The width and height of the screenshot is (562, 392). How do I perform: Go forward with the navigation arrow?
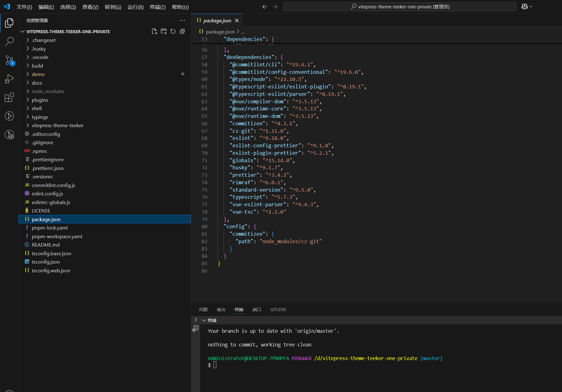click(275, 7)
